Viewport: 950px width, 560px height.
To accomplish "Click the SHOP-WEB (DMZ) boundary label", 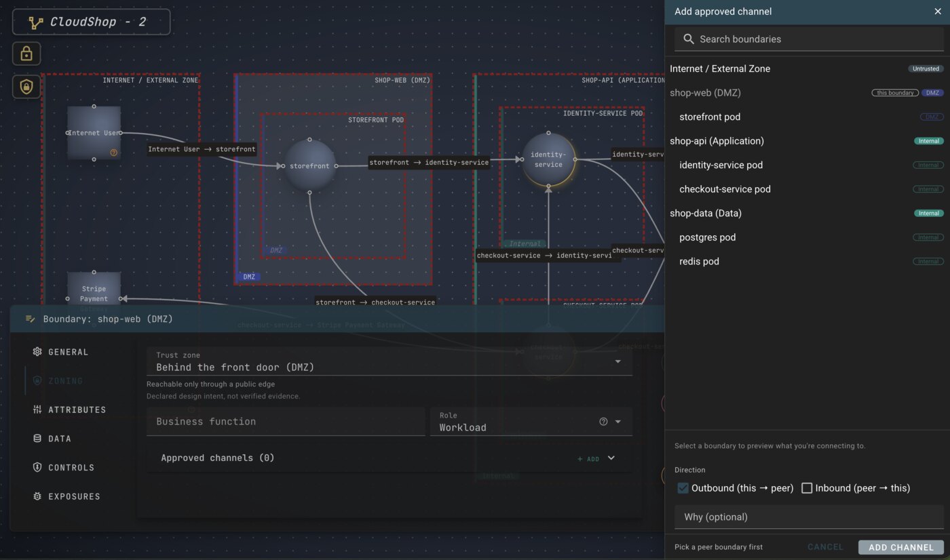I will pyautogui.click(x=402, y=80).
